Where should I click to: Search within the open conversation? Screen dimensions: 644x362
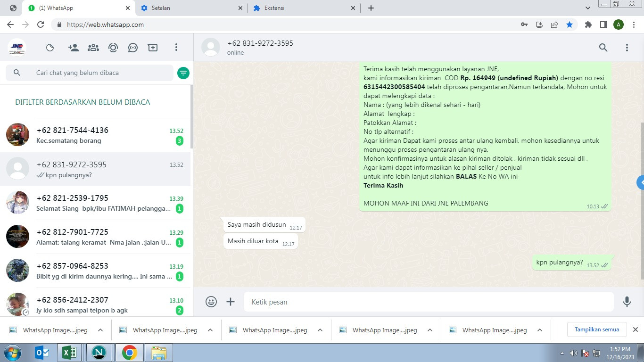[603, 48]
